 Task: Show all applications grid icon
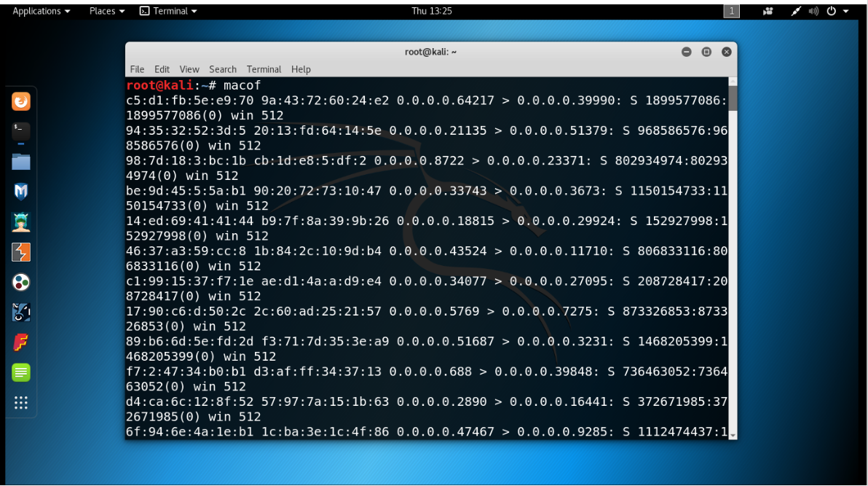point(21,402)
